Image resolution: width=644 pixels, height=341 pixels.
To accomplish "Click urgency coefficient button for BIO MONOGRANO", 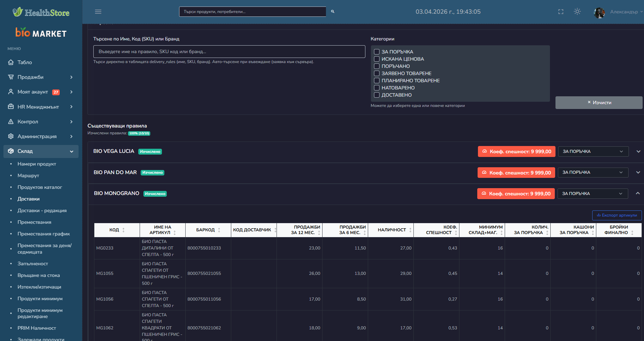I will (516, 194).
